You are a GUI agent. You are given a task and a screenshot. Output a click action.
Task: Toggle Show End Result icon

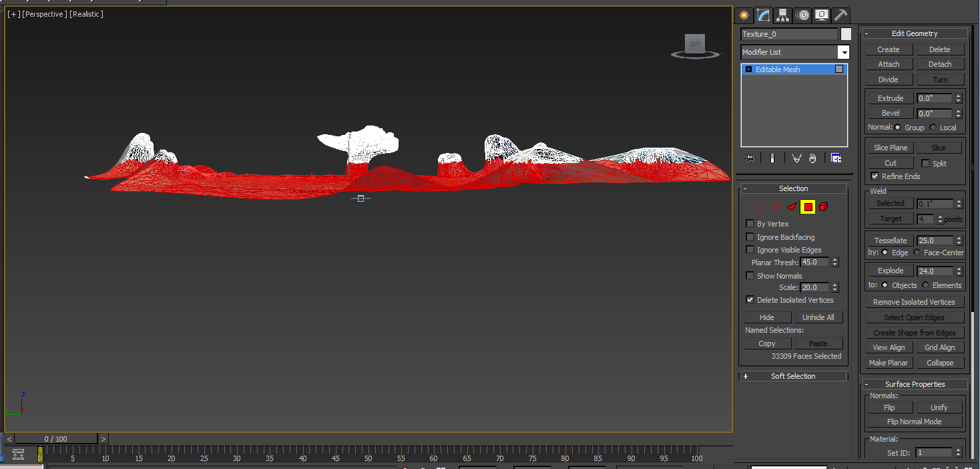772,158
